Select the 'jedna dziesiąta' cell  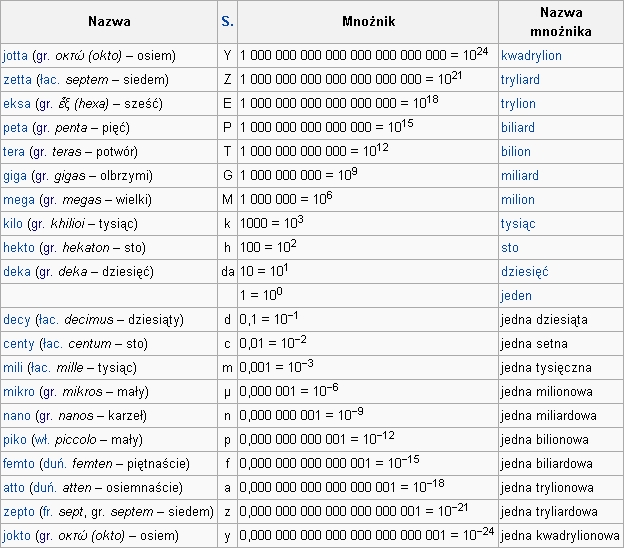click(561, 320)
